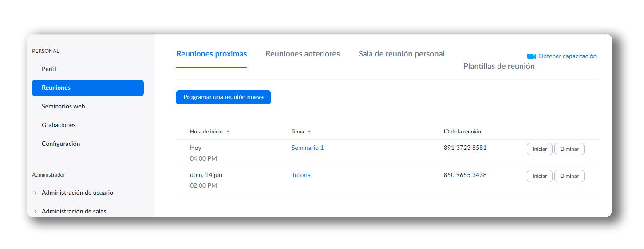Screen dimensions: 644x249
Task: Open Obtener capacitación link
Action: point(567,56)
